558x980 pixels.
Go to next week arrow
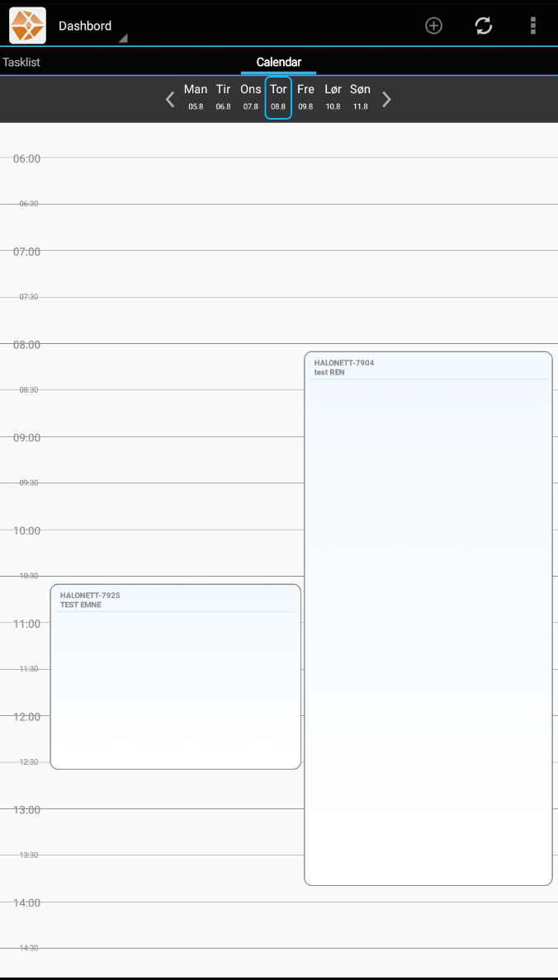pos(386,100)
